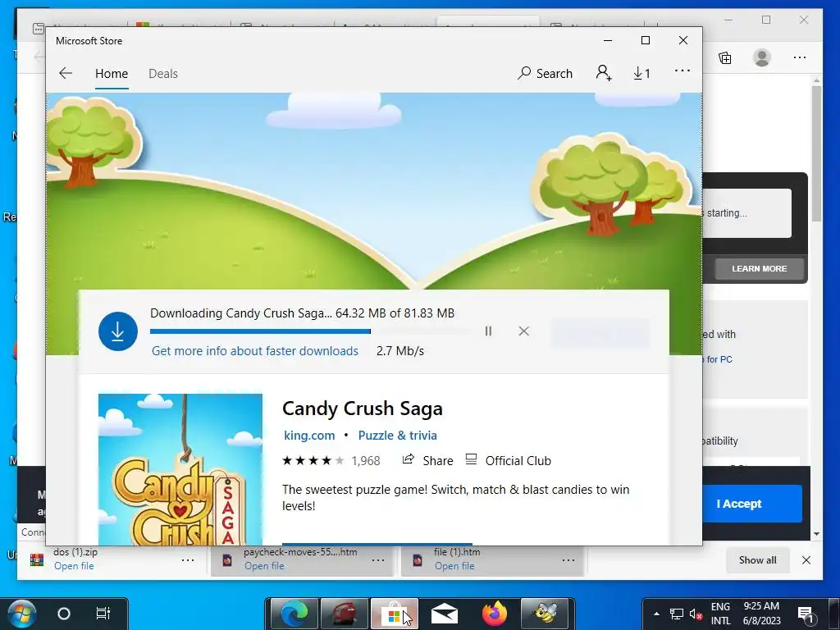
Task: Pause the Candy Crush Saga download
Action: [488, 331]
